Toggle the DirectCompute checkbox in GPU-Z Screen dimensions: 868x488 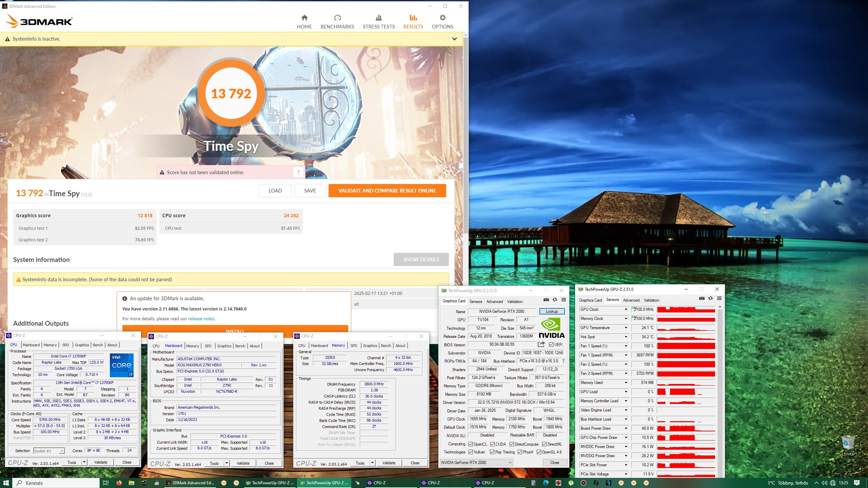tap(512, 444)
